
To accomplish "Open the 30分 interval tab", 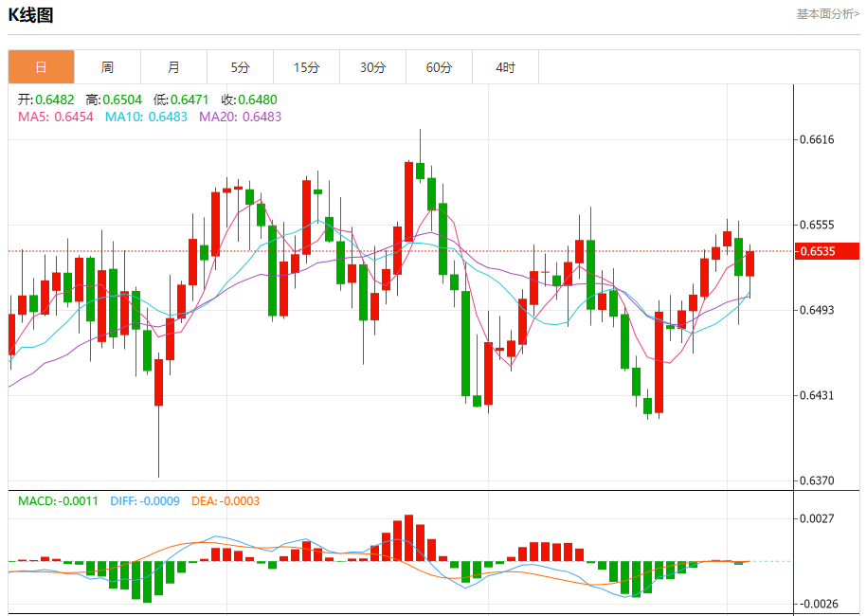I will click(372, 67).
